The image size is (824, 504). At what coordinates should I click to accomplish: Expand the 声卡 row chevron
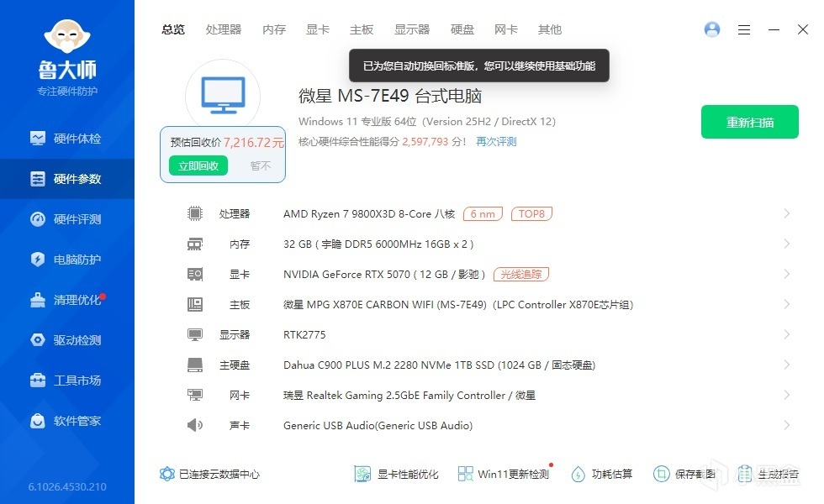coord(787,425)
